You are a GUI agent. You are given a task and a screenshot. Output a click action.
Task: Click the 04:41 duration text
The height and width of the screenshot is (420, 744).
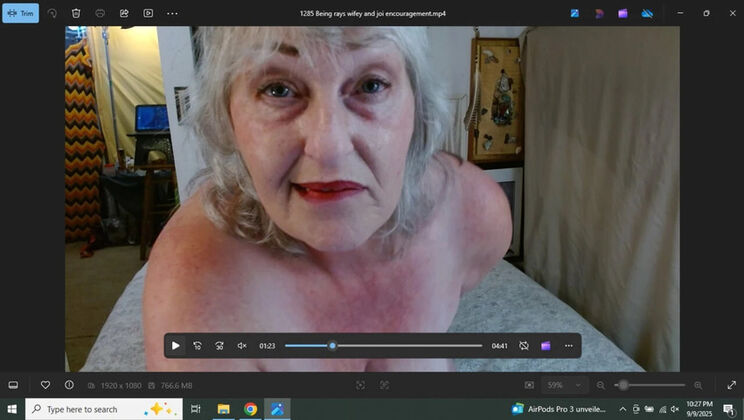pyautogui.click(x=499, y=346)
